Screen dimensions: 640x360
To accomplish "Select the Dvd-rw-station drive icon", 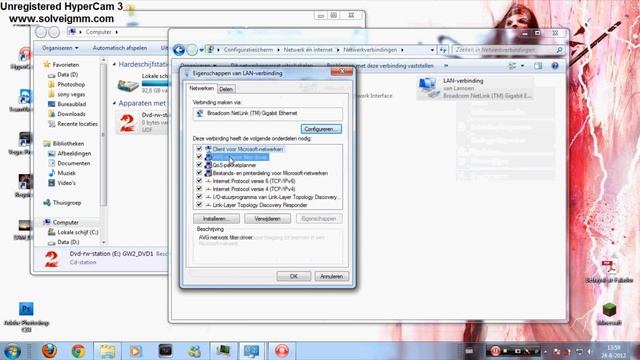I will point(128,123).
